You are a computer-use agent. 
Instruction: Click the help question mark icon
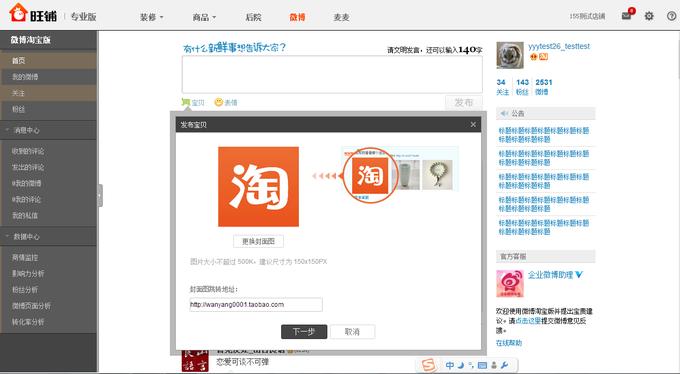click(671, 16)
